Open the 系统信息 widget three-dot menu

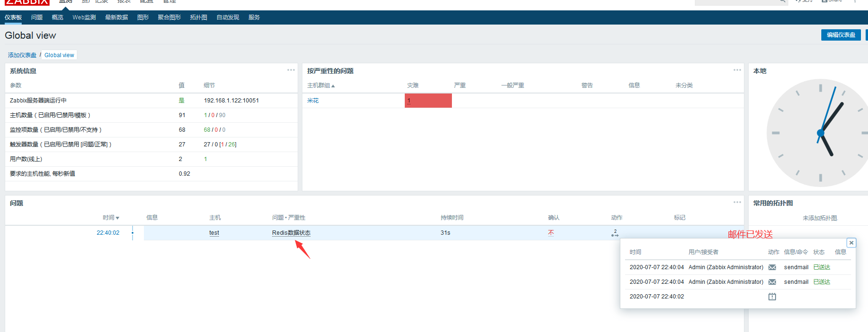coord(291,70)
